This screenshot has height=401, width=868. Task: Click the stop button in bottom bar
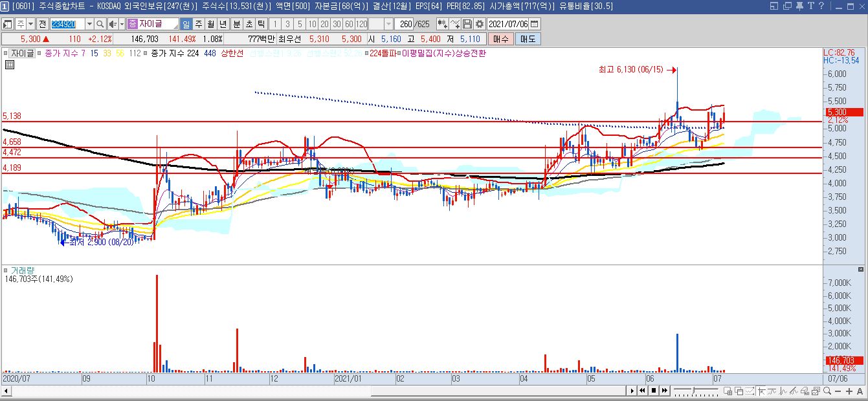tap(654, 391)
